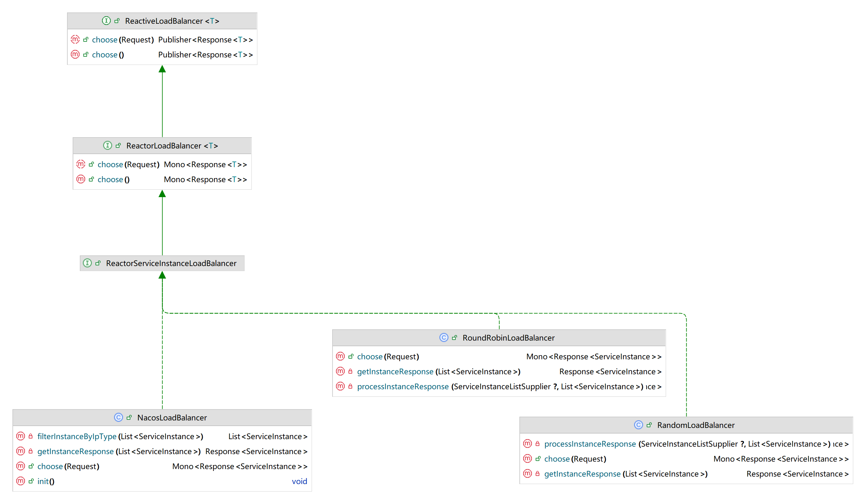Screen dimensions: 866x504
Task: Click getInstanceResponse method name in RandomLoadBalancer
Action: pyautogui.click(x=582, y=474)
